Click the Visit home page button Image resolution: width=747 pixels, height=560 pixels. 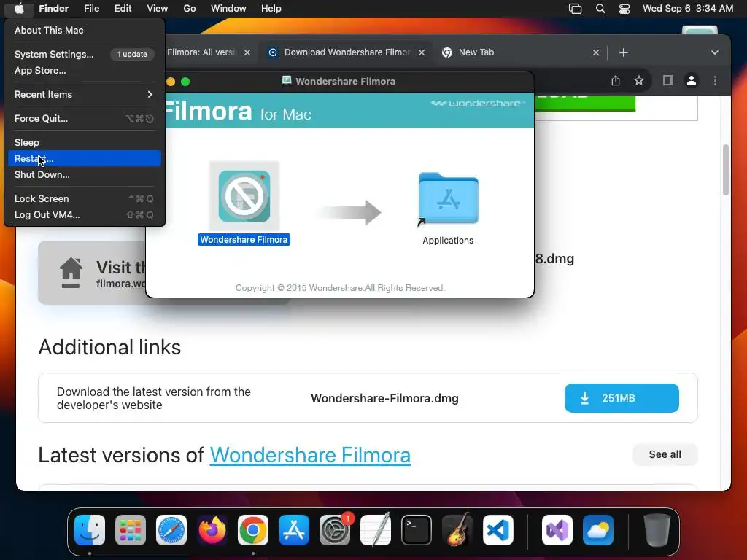coord(93,273)
